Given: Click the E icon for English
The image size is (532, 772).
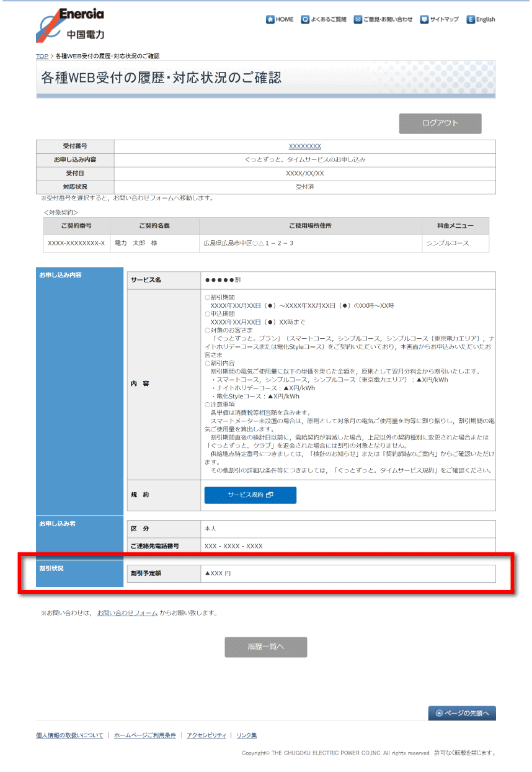Looking at the screenshot, I should pos(471,19).
